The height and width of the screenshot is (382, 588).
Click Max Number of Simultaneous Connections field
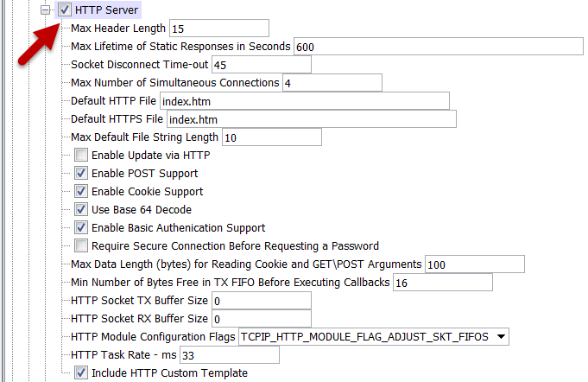[x=331, y=83]
